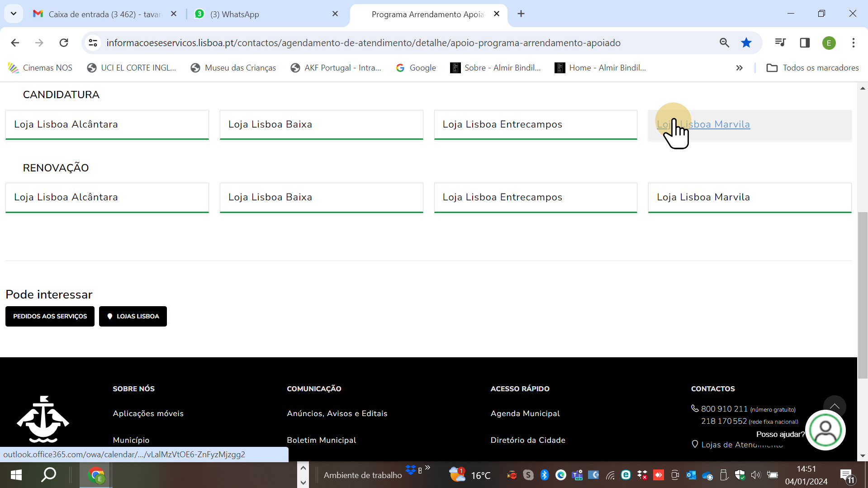This screenshot has height=488, width=868.
Task: Open the Windows Start menu
Action: (16, 475)
